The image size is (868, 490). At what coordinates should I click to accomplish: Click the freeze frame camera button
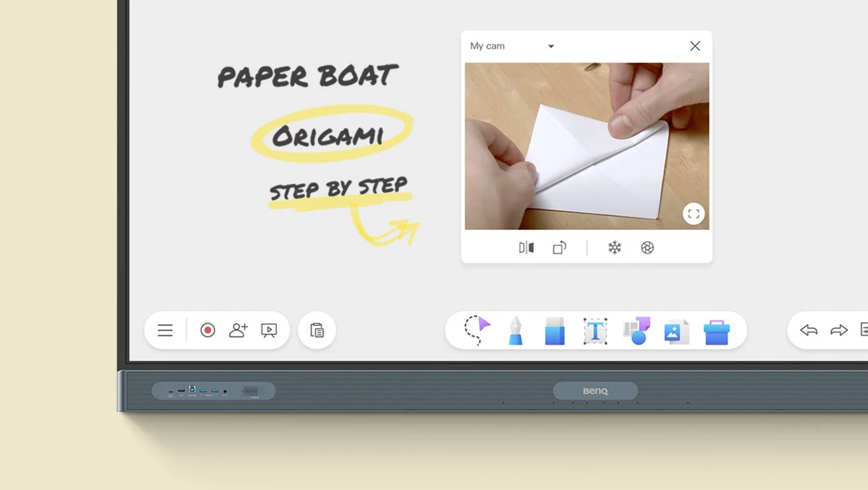click(614, 248)
